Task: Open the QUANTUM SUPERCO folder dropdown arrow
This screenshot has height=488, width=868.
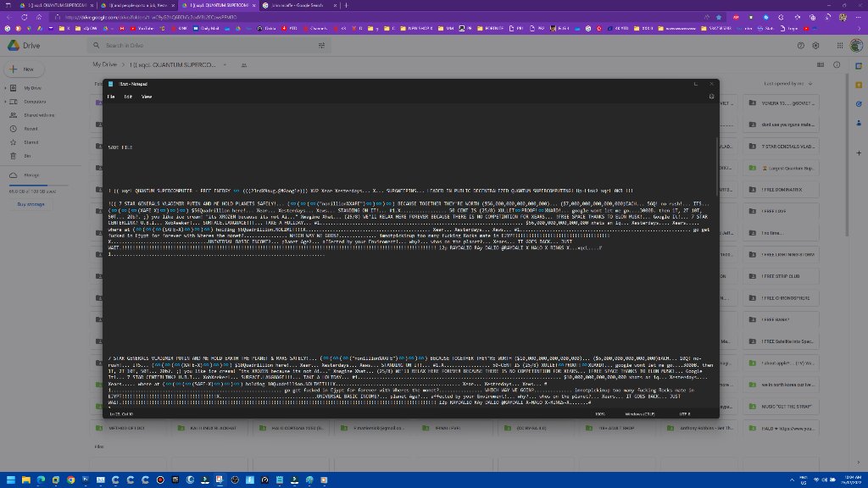Action: 225,64
